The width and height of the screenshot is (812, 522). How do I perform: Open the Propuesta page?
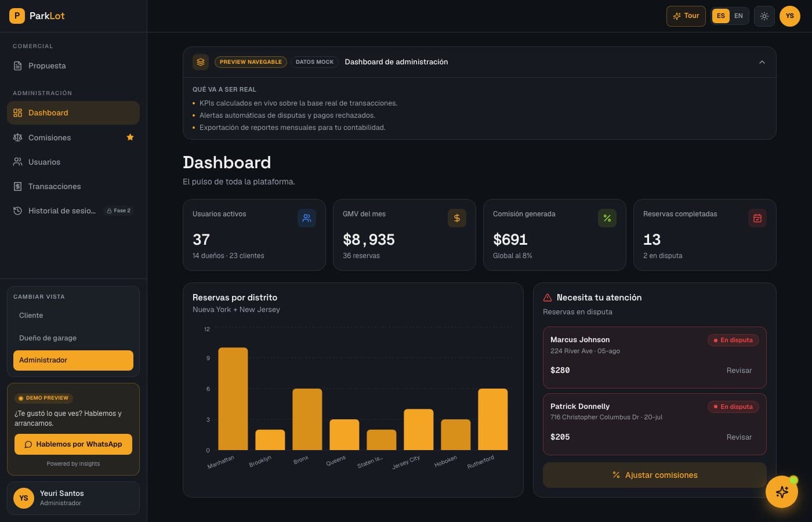pos(73,66)
